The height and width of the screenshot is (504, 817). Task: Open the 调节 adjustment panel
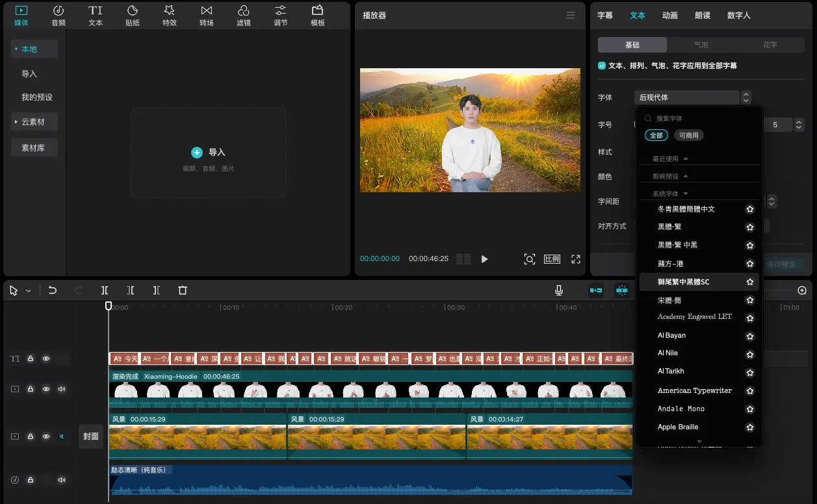point(281,16)
